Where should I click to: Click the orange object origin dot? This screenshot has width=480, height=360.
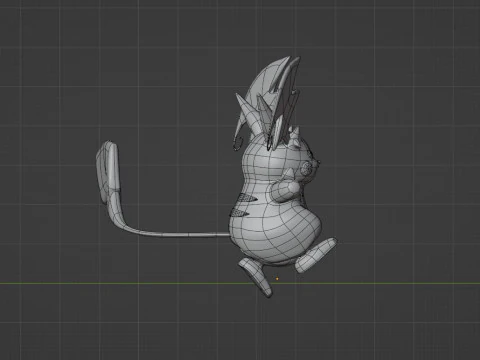pyautogui.click(x=277, y=279)
